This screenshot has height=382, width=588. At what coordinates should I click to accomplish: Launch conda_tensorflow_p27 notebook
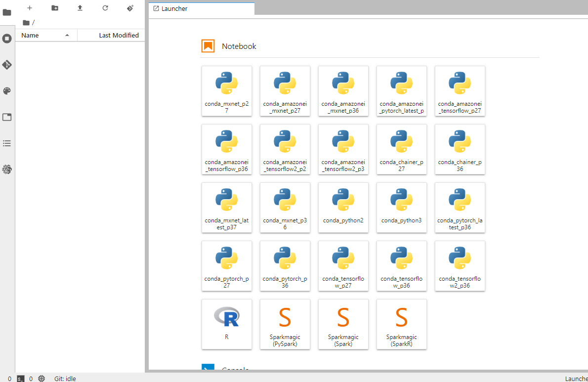click(x=343, y=266)
